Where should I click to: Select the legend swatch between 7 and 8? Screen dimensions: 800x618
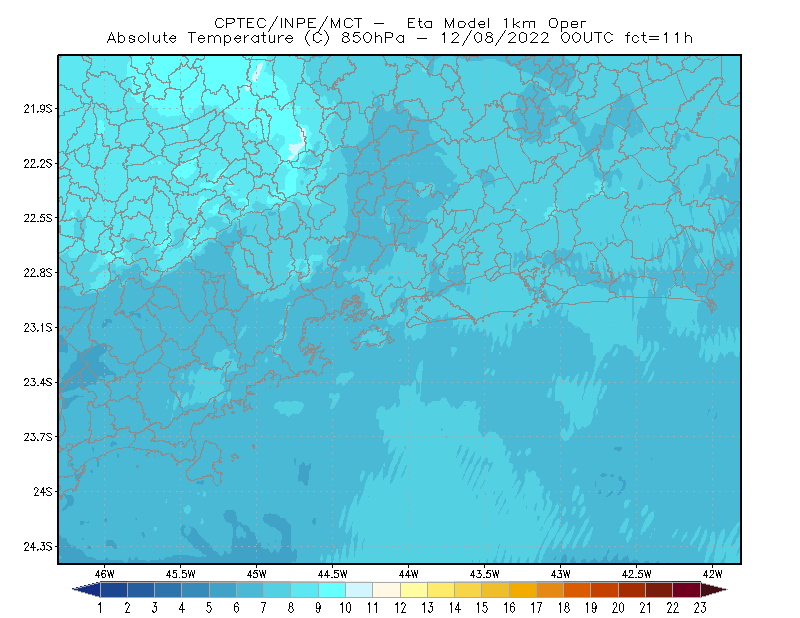coord(278,590)
